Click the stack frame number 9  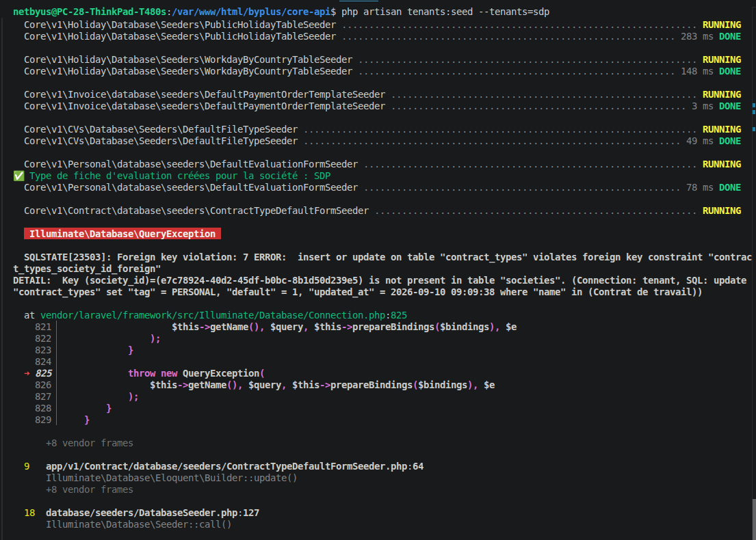(x=27, y=466)
